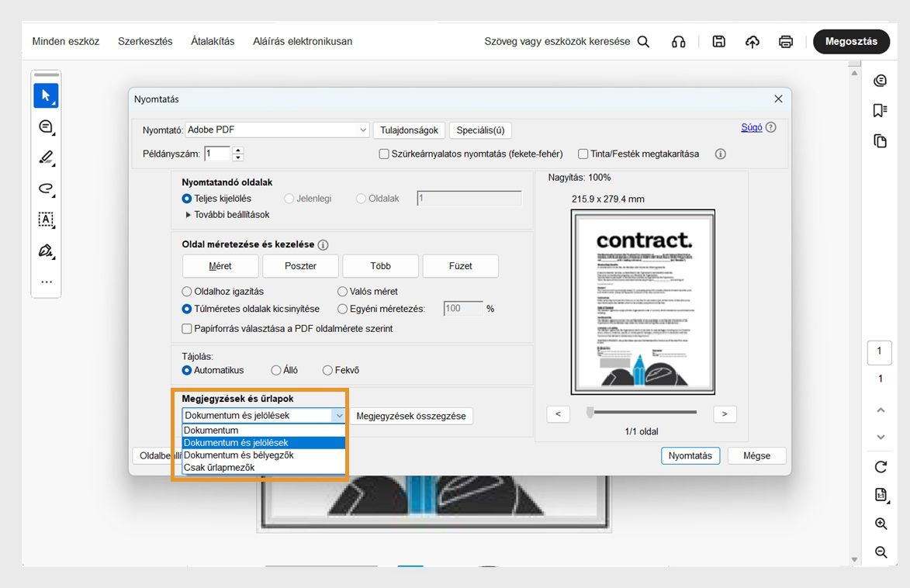Click info icon beside Oldal méretezése és kezelése
The height and width of the screenshot is (588, 910).
click(324, 245)
